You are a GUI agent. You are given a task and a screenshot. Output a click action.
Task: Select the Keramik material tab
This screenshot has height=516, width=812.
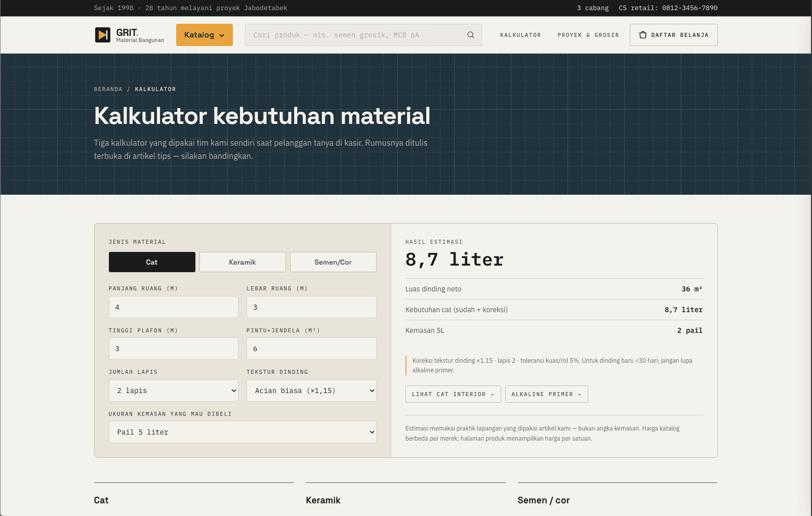click(242, 262)
